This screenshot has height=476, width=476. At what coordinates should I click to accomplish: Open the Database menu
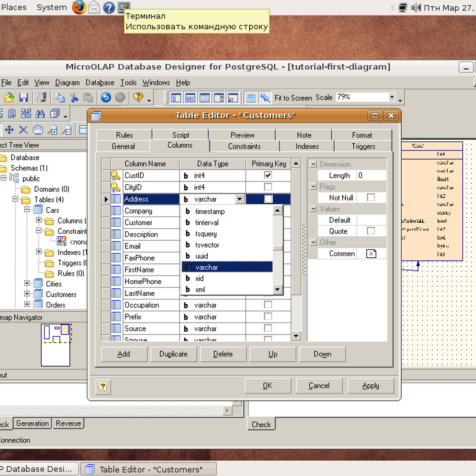[100, 83]
